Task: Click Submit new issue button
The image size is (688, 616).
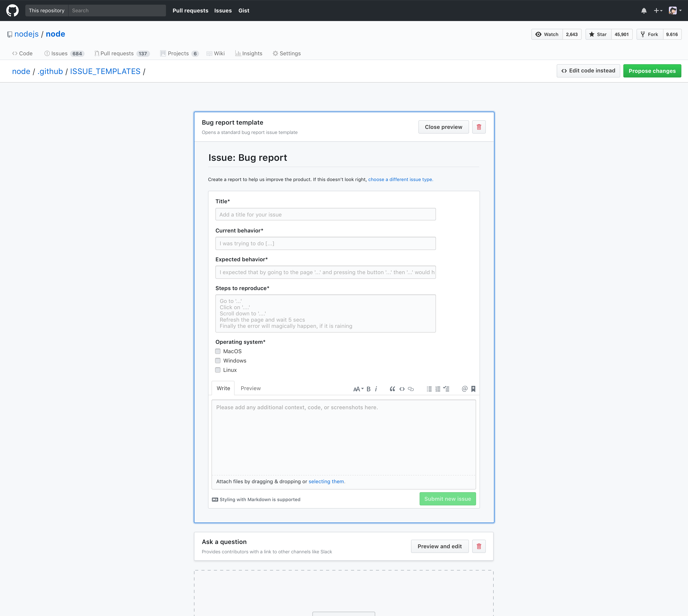Action: [x=448, y=499]
